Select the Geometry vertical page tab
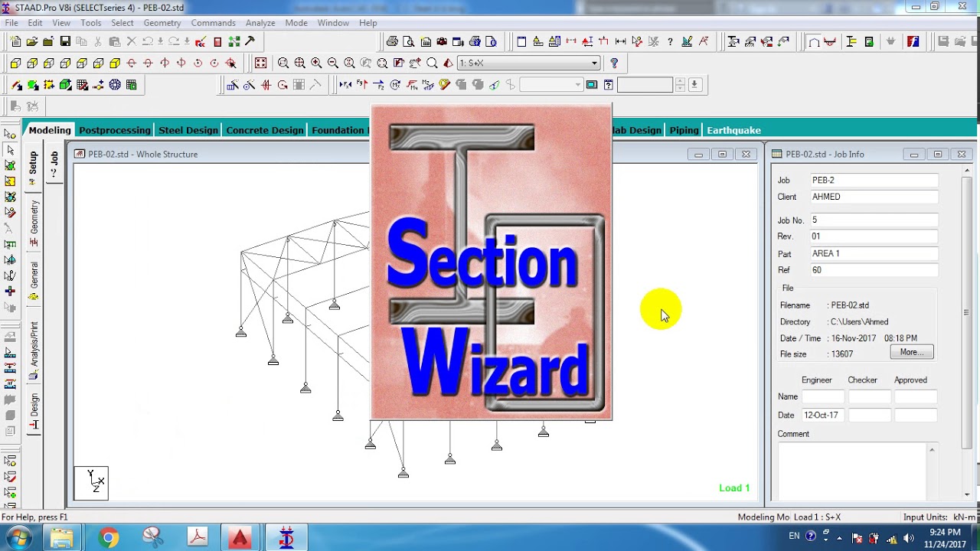Screen dimensions: 980x551 click(x=34, y=223)
